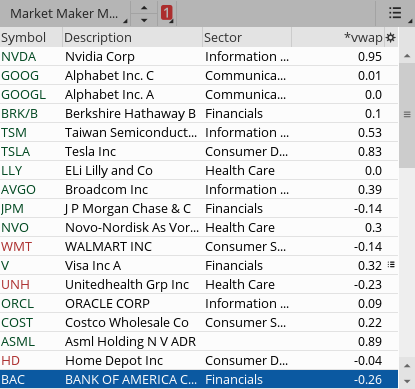Select the TSLA symbol row
This screenshot has width=415, height=389.
point(199,151)
